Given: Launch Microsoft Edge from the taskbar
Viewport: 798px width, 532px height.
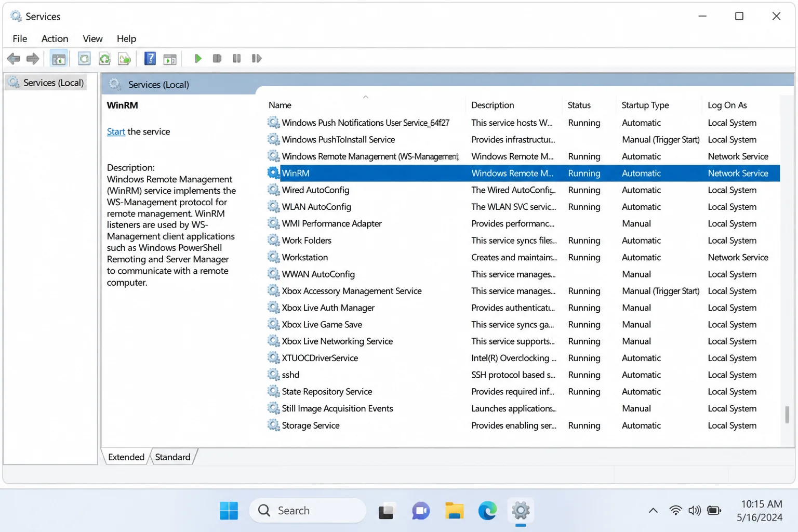Looking at the screenshot, I should [487, 511].
